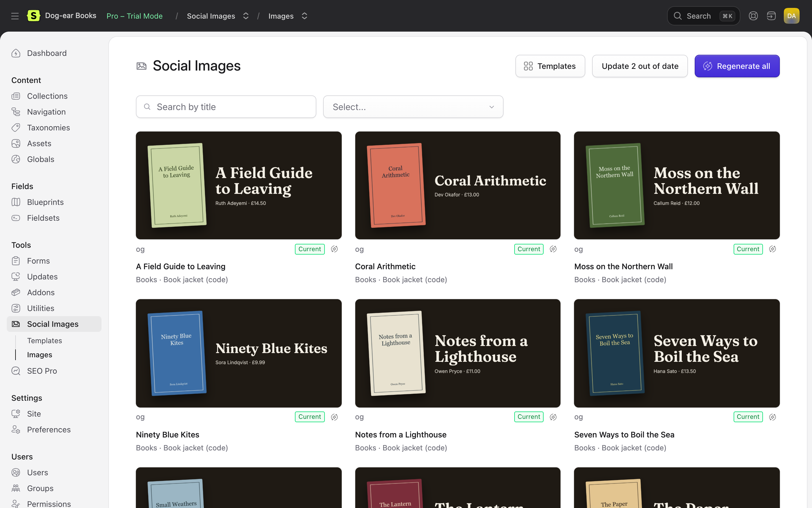
Task: Click the Templates button in header
Action: 550,66
